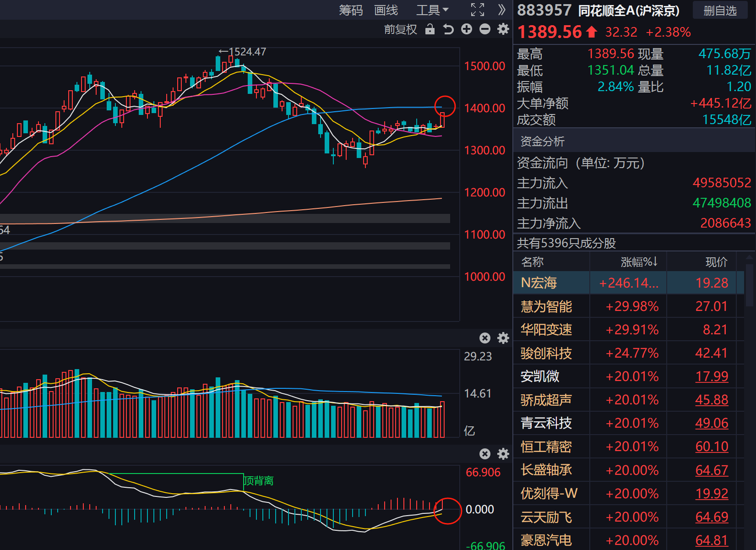Click the 64.69 price link
756x550 pixels.
pos(712,517)
